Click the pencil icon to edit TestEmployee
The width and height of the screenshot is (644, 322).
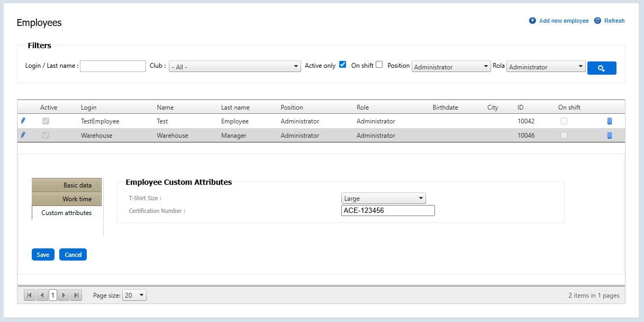coord(23,121)
